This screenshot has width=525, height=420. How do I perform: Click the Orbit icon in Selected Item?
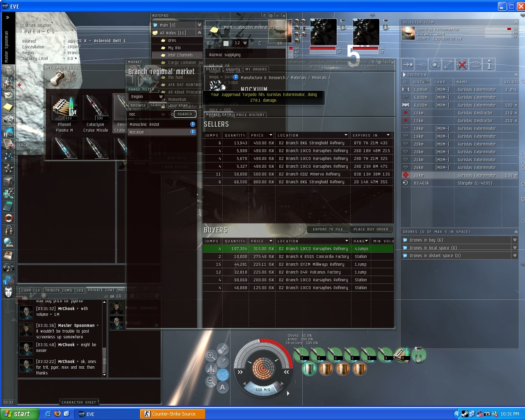pos(435,65)
